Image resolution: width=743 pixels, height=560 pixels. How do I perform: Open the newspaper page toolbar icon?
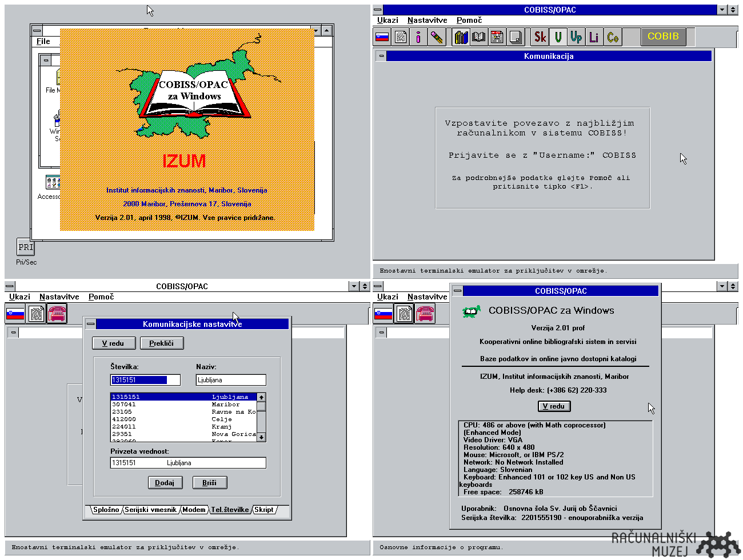497,37
